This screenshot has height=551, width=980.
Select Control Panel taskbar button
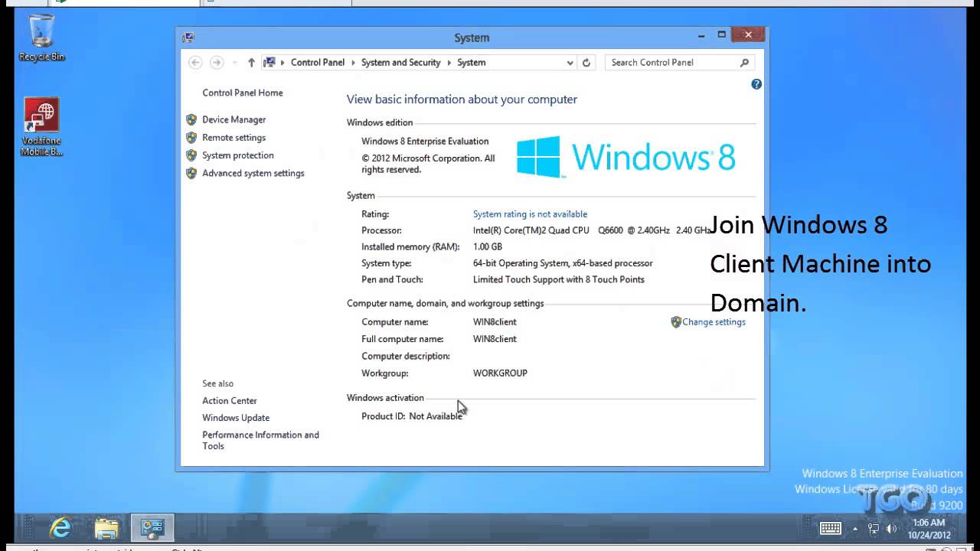click(152, 527)
